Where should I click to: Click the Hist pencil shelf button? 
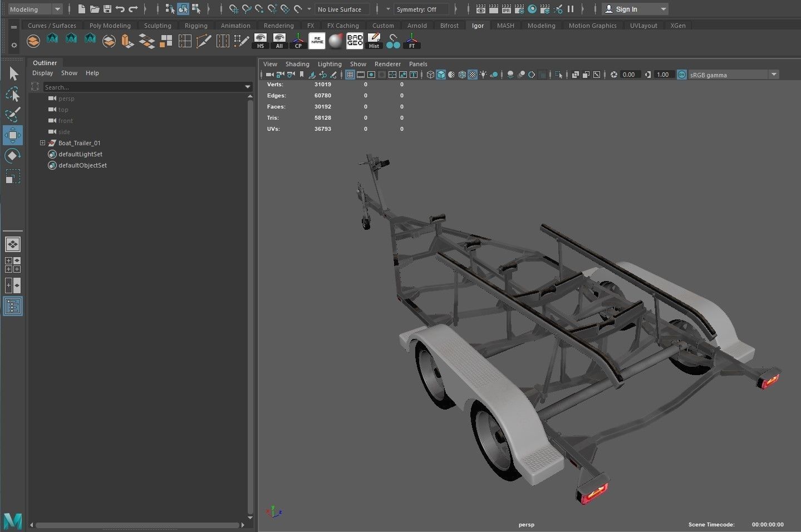(x=374, y=41)
